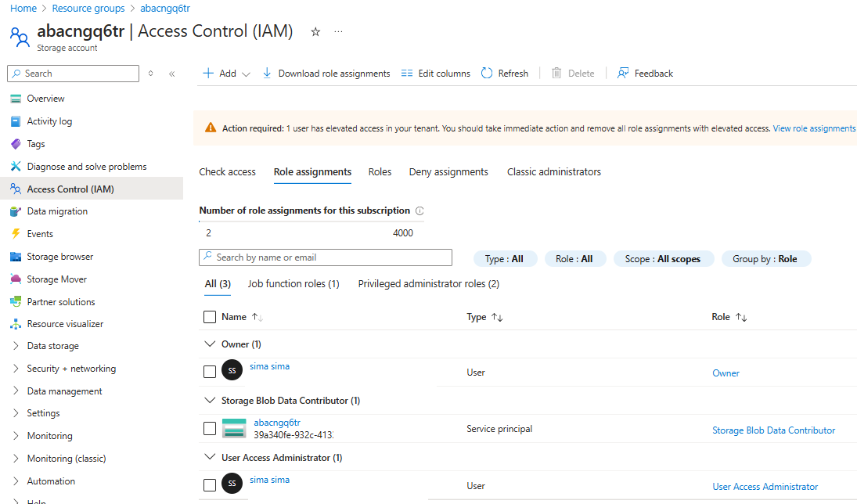857x504 pixels.
Task: Open Resource groups breadcrumb link
Action: pyautogui.click(x=88, y=8)
